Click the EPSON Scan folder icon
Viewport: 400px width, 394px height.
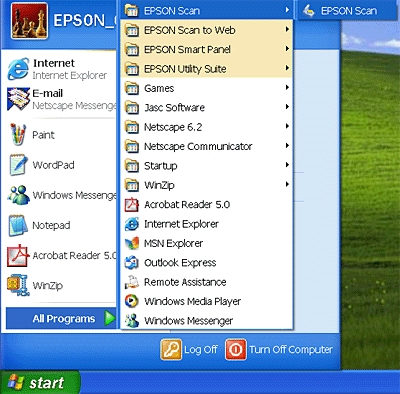point(132,11)
